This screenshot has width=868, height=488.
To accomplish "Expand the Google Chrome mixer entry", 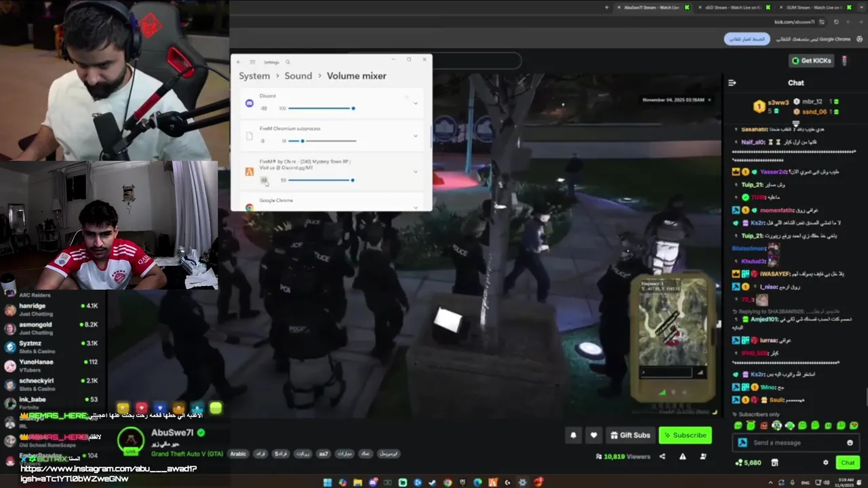I will tap(416, 206).
